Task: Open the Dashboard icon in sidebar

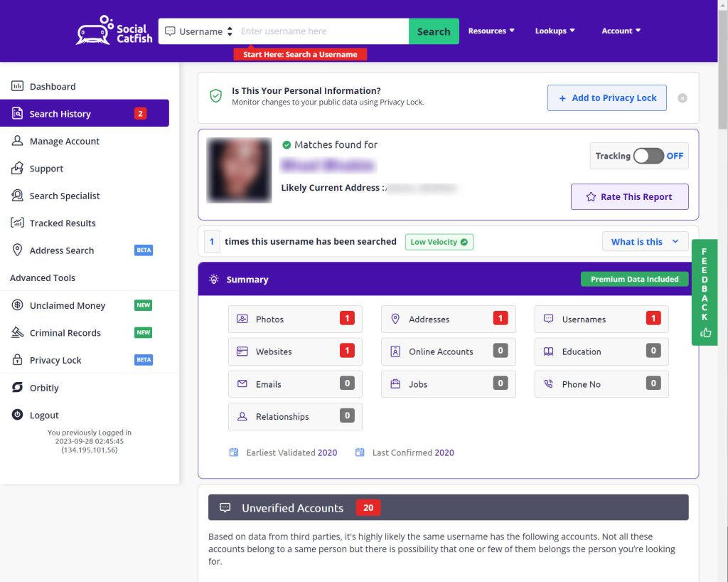Action: (17, 86)
